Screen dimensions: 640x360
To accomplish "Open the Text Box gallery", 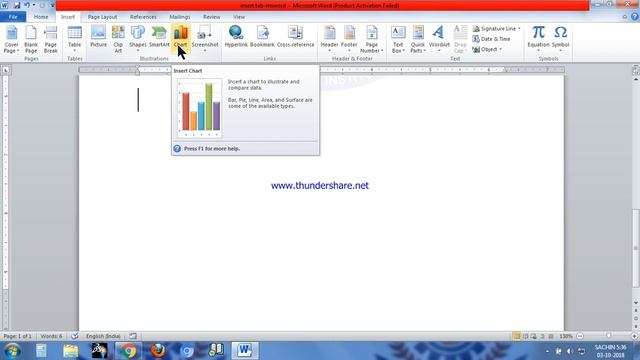I will (x=398, y=39).
